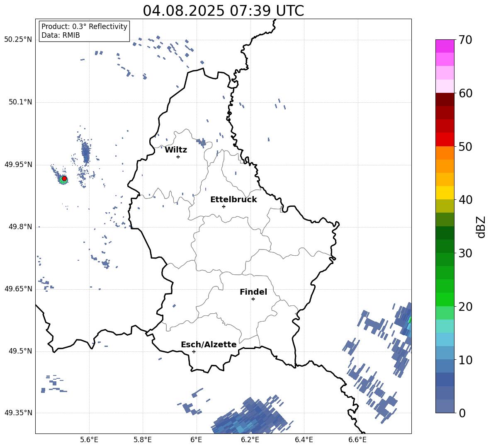Click the 49.65°N latitude label

pos(18,289)
